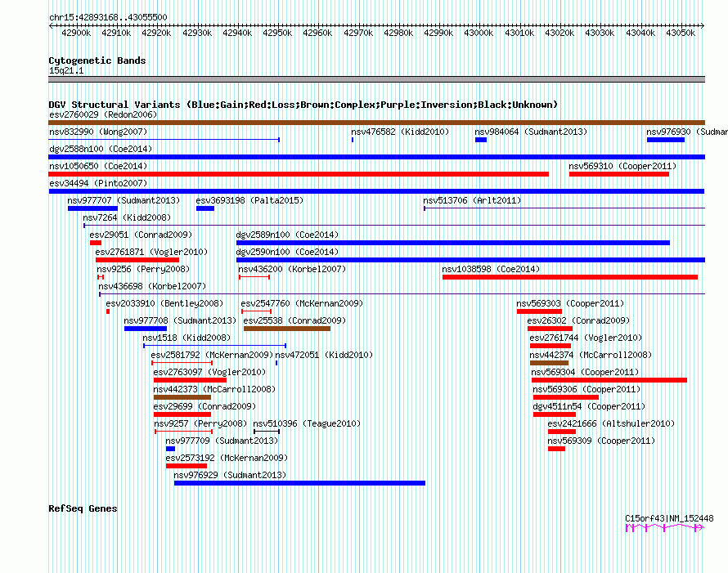Image resolution: width=728 pixels, height=573 pixels.
Task: Click the 43000k ruler position label
Action: 479,33
